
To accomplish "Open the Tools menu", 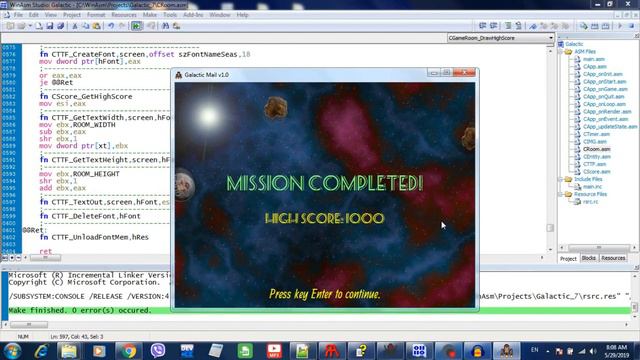I will click(170, 15).
